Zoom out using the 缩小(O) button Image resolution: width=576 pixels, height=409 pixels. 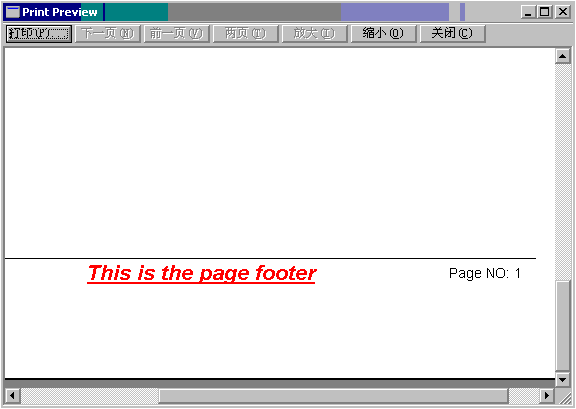(x=384, y=34)
